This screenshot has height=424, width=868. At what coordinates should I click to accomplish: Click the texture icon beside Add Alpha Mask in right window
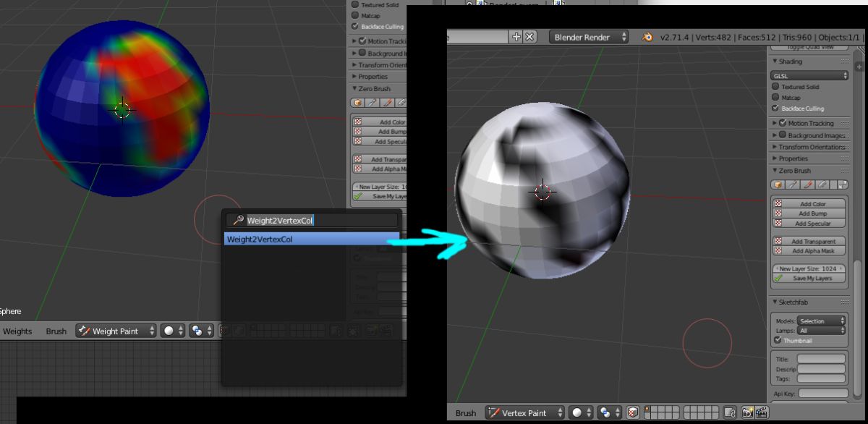click(778, 250)
